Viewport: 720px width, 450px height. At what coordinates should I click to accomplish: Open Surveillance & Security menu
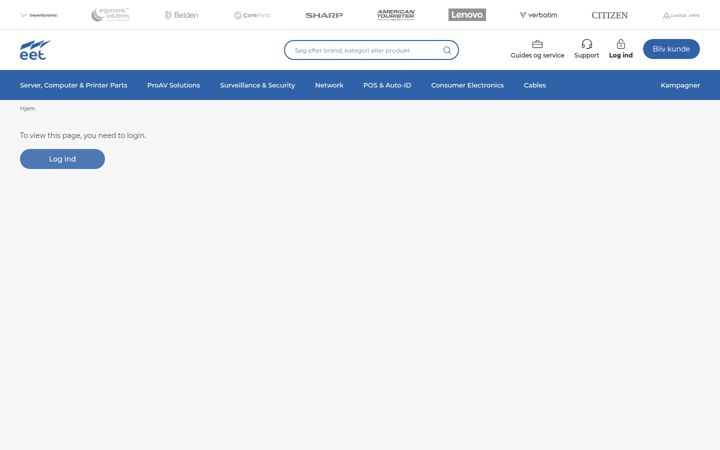tap(257, 85)
